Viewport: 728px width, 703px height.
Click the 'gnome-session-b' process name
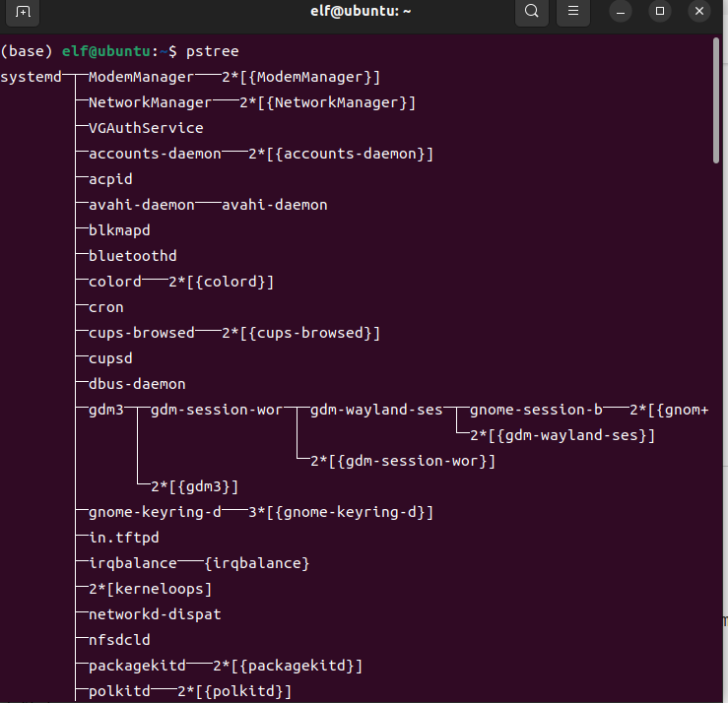pyautogui.click(x=536, y=410)
